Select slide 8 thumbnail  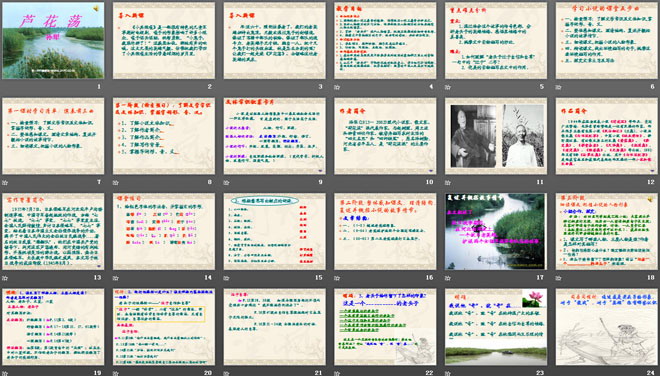click(164, 136)
